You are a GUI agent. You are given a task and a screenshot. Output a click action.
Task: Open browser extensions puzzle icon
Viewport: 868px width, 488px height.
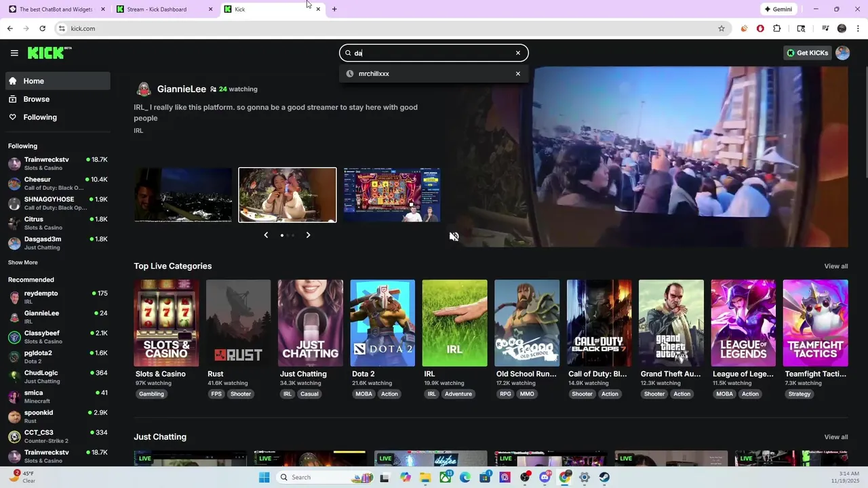pyautogui.click(x=777, y=28)
